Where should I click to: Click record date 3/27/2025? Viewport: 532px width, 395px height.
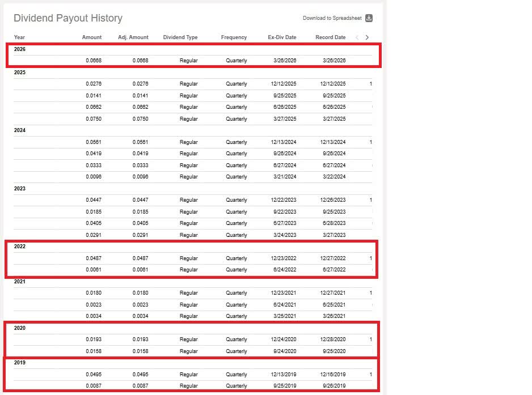click(x=334, y=119)
